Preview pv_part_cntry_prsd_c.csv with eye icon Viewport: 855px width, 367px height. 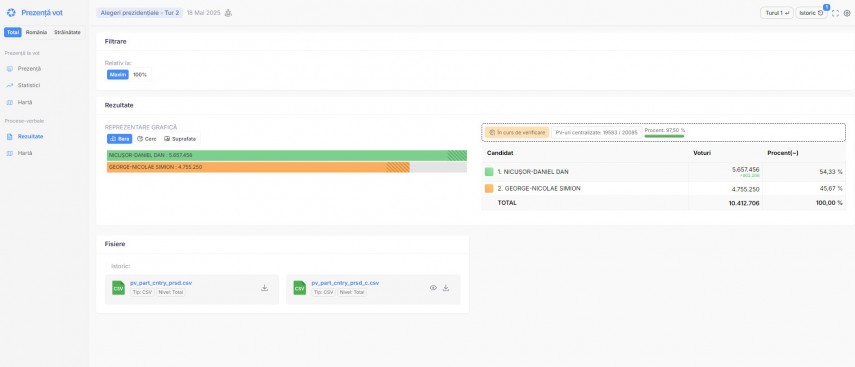[x=433, y=288]
